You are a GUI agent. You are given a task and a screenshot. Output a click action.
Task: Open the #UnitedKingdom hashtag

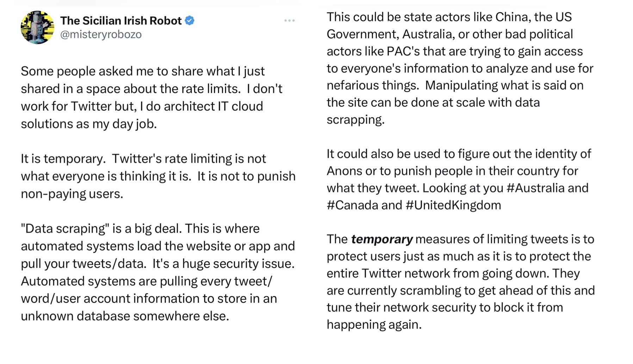(x=453, y=205)
